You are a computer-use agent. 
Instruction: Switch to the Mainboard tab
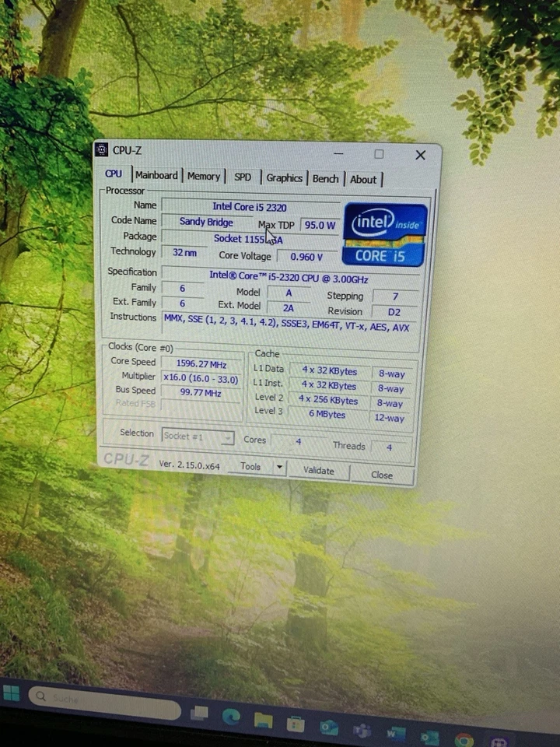tap(156, 175)
